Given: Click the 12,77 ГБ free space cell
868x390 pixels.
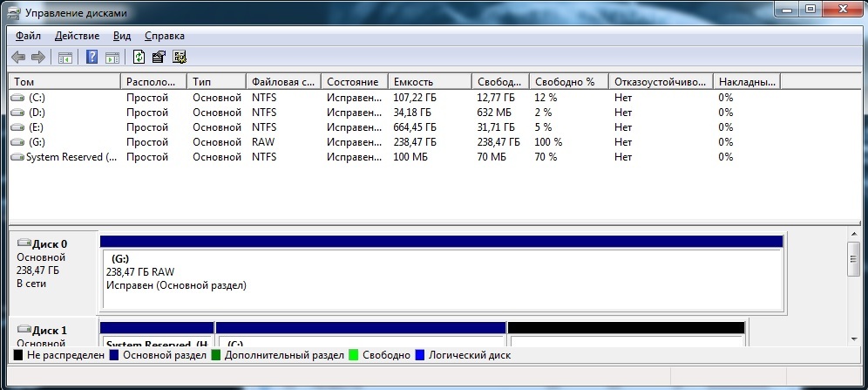Looking at the screenshot, I should point(496,98).
